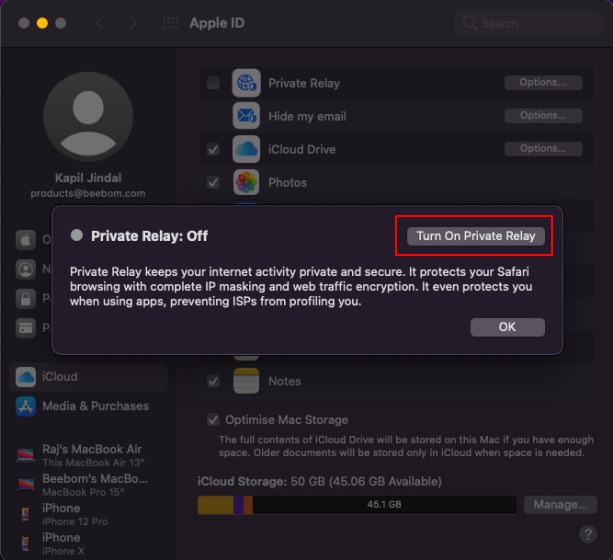Click the padlock sidebar icon
The image size is (613, 560).
pos(25,299)
